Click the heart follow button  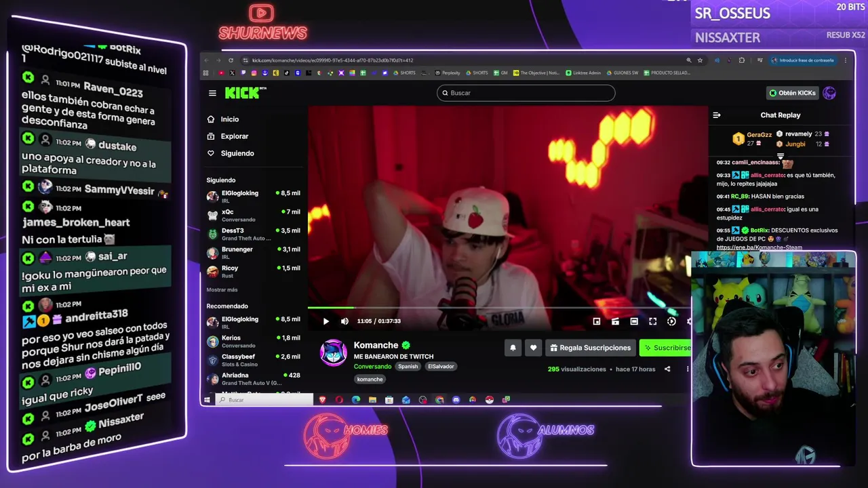tap(533, 348)
